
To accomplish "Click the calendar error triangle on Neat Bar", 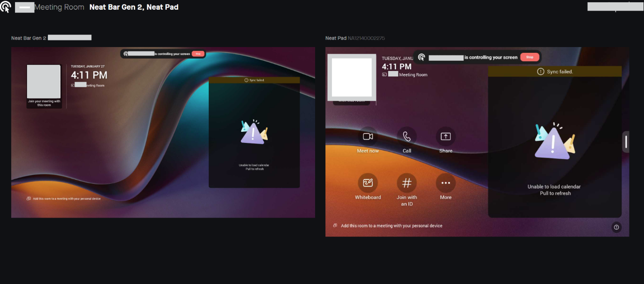I will click(254, 132).
